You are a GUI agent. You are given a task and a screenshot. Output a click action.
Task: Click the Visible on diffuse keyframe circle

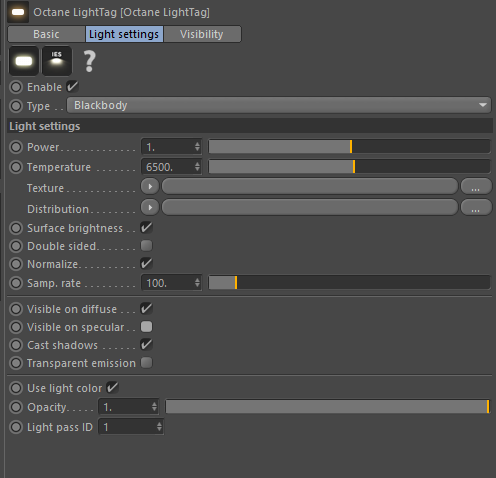(x=16, y=309)
